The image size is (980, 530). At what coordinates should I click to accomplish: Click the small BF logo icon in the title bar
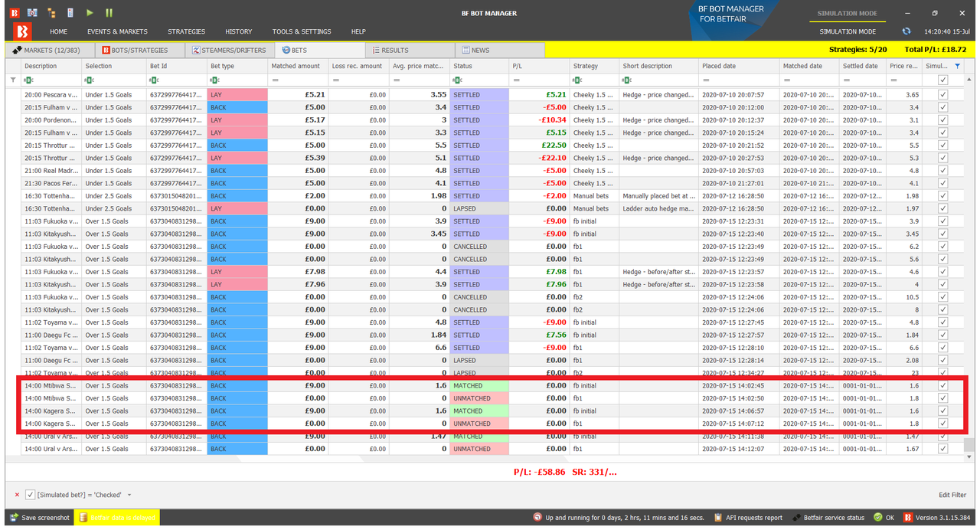point(13,13)
